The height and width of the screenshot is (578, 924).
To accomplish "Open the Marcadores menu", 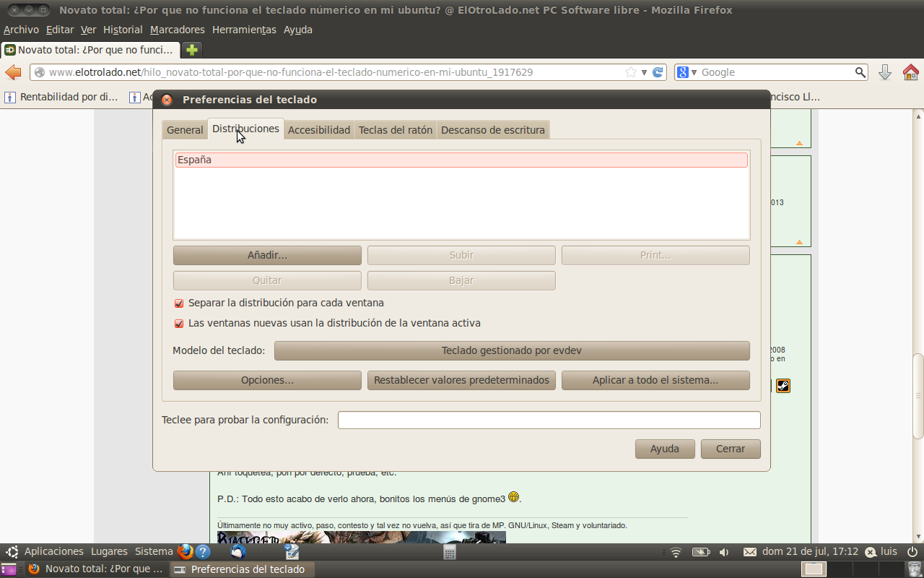I will [x=178, y=30].
